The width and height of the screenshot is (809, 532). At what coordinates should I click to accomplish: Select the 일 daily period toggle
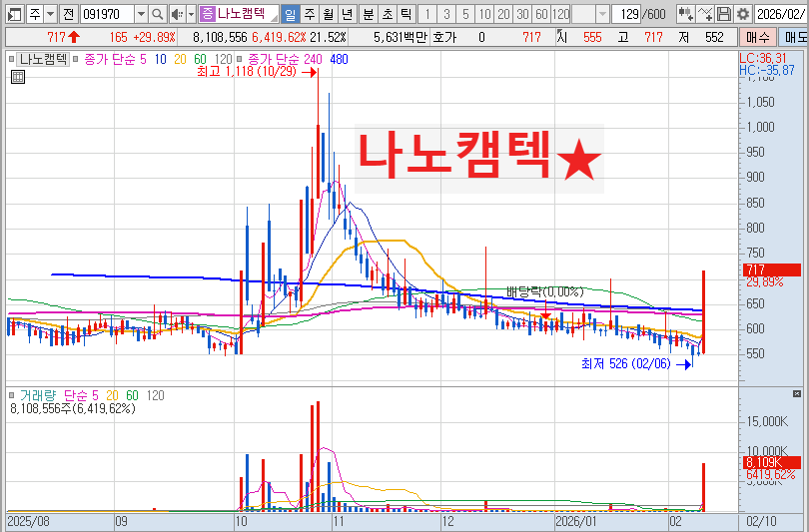290,14
